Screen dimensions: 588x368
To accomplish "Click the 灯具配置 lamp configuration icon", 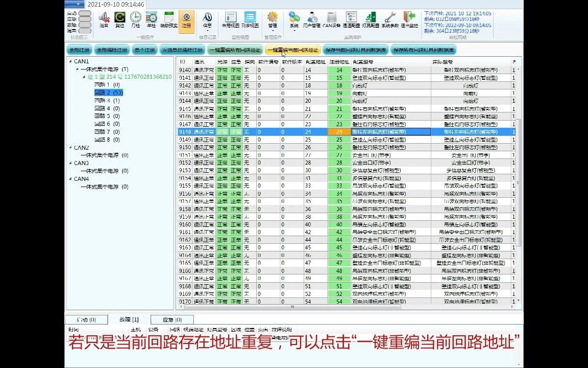I will click(x=370, y=19).
